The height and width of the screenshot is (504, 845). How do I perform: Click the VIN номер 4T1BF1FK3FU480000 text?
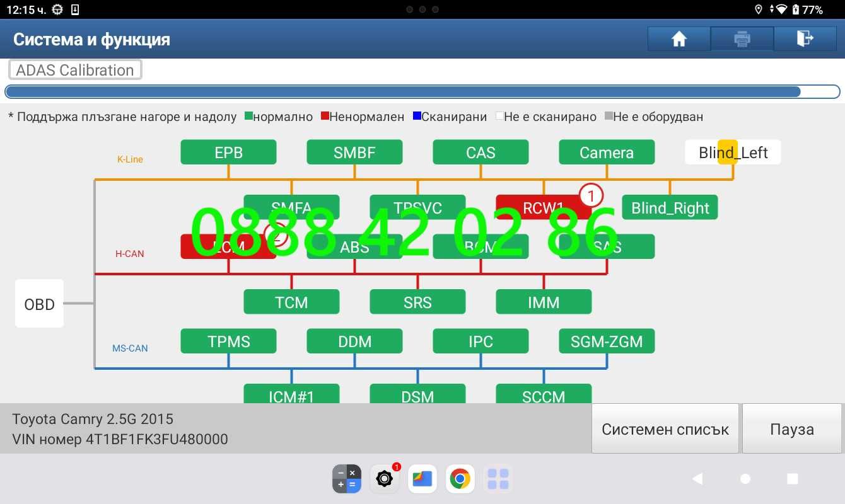pos(120,439)
